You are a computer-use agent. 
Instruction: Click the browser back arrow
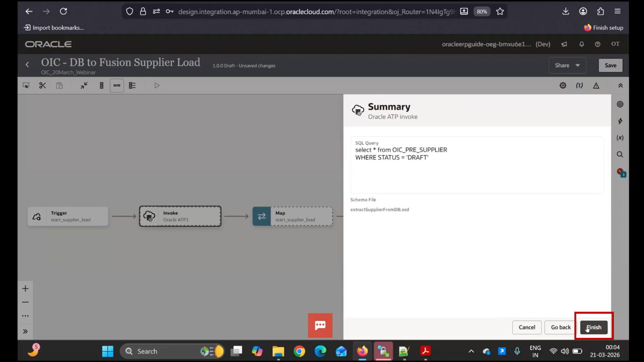(29, 11)
